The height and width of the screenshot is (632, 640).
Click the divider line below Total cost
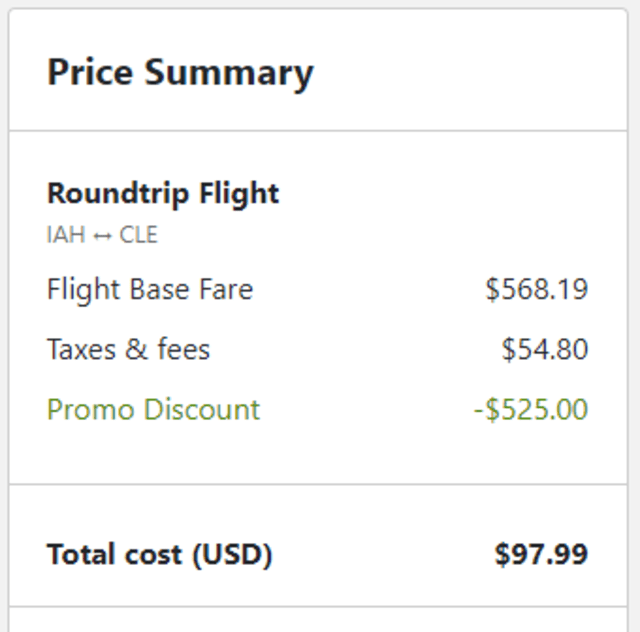click(318, 606)
